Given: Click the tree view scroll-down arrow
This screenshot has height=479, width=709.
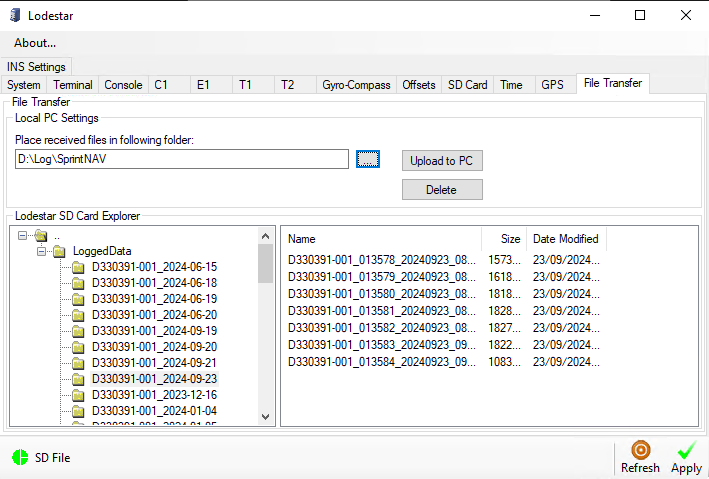Looking at the screenshot, I should click(265, 417).
